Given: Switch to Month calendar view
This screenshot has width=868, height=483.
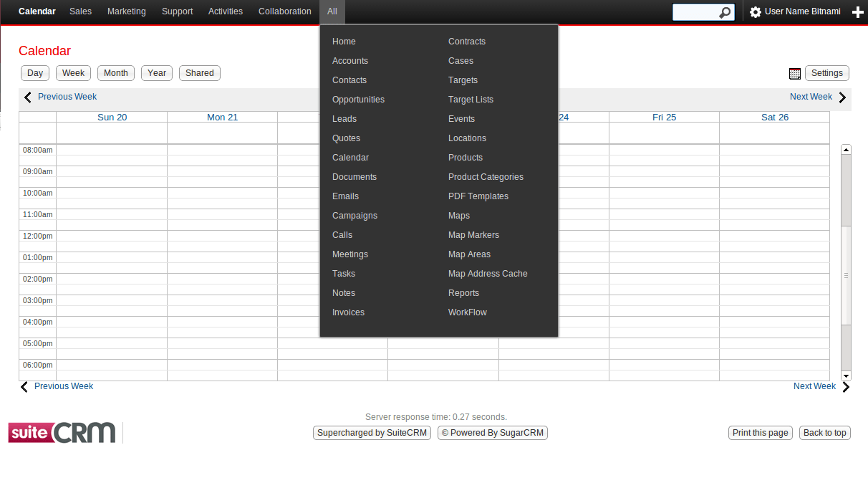Looking at the screenshot, I should [x=115, y=72].
